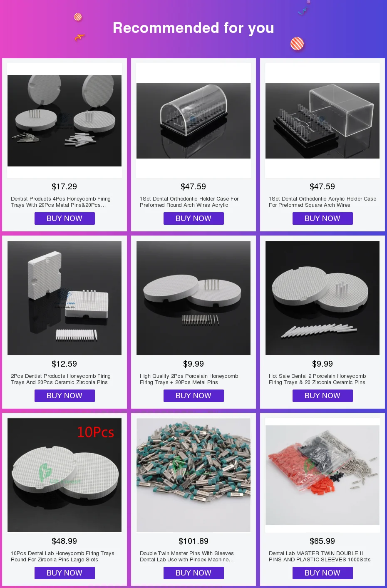The width and height of the screenshot is (387, 588).
Task: Open the 'Hot Sale Dental 2 Porcelain Honeycomb' title link
Action: tap(318, 379)
